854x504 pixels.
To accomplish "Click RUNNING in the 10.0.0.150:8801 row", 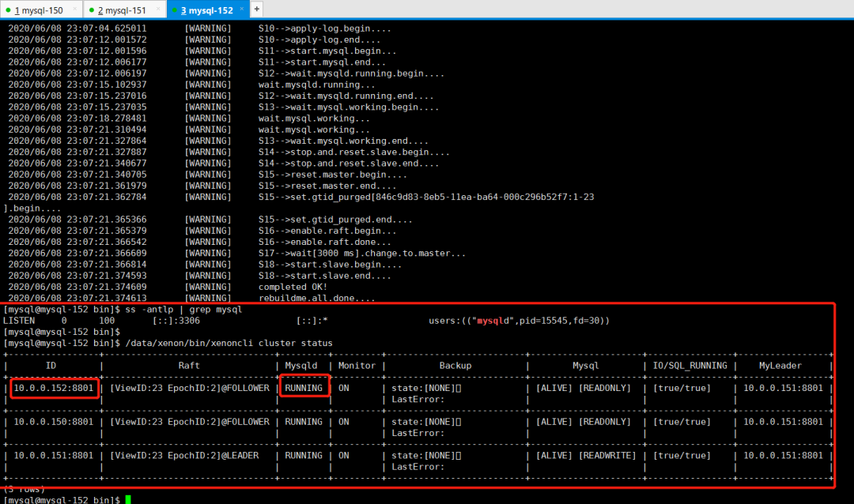I will [304, 422].
